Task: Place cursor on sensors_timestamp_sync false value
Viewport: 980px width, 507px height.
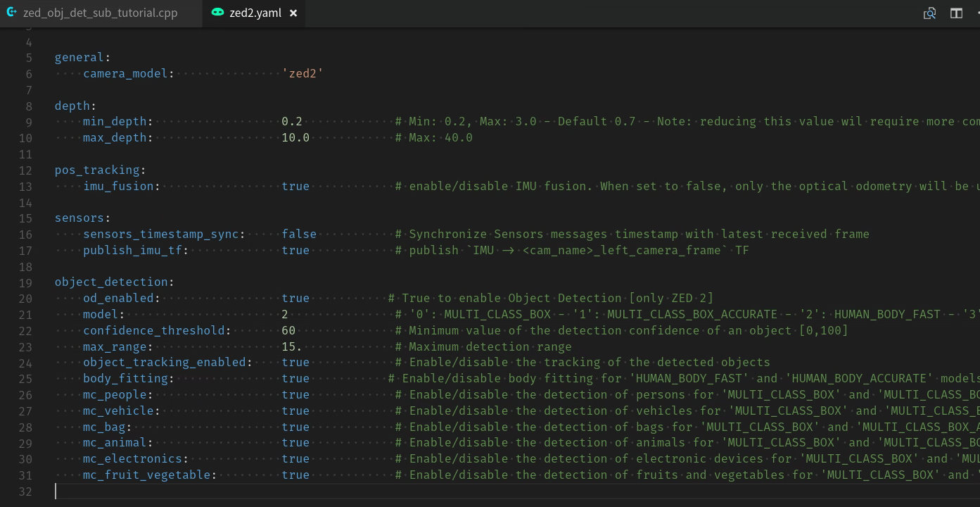Action: [x=299, y=234]
